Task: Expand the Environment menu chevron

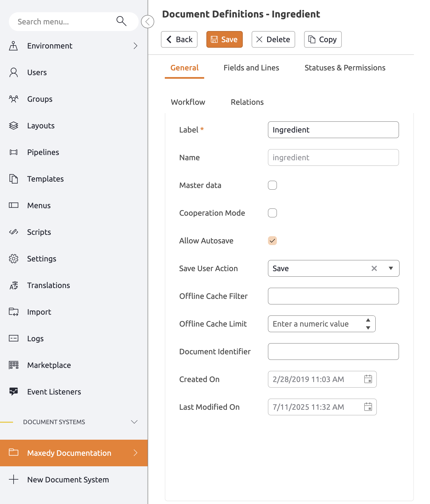Action: tap(135, 46)
